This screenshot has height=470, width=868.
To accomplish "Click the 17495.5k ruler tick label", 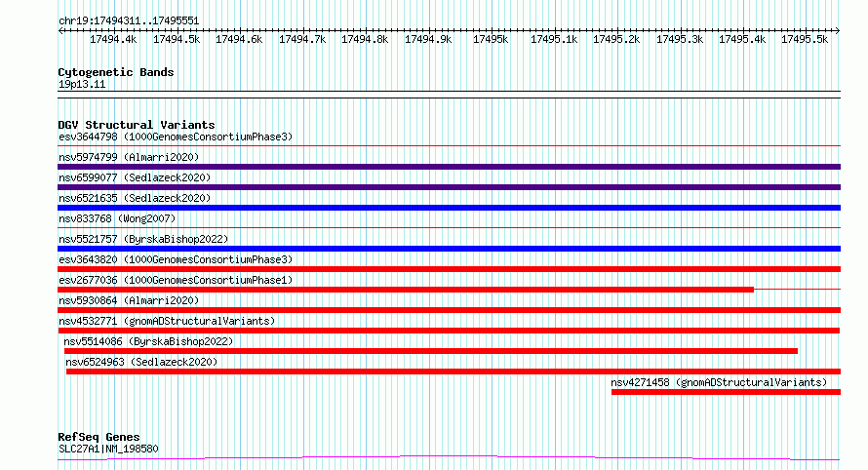I will (805, 39).
